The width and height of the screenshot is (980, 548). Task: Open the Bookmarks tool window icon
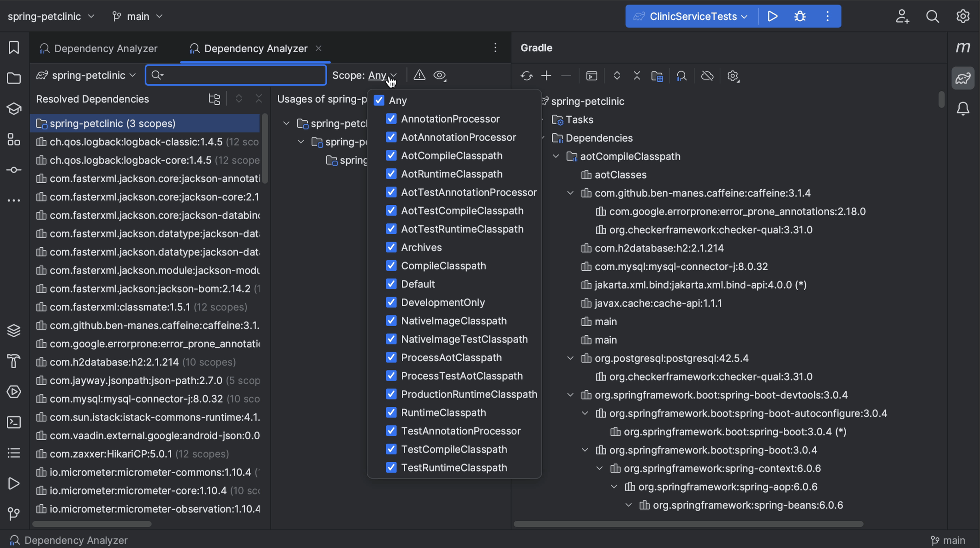point(14,48)
